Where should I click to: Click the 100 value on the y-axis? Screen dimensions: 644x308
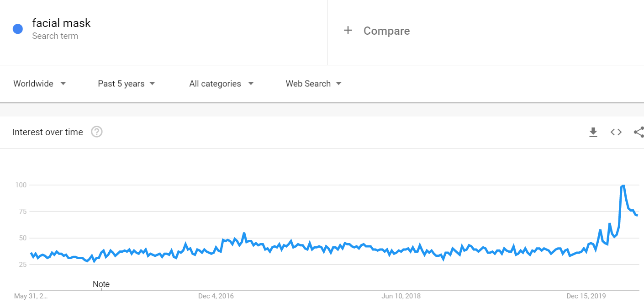[x=21, y=185]
